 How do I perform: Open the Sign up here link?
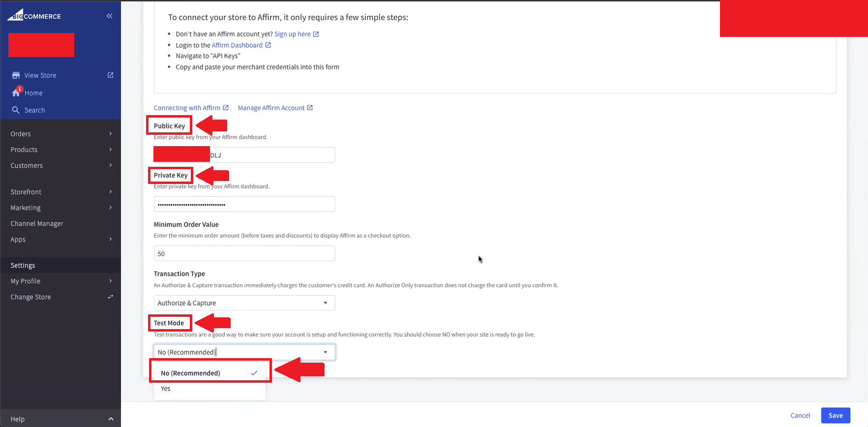293,34
